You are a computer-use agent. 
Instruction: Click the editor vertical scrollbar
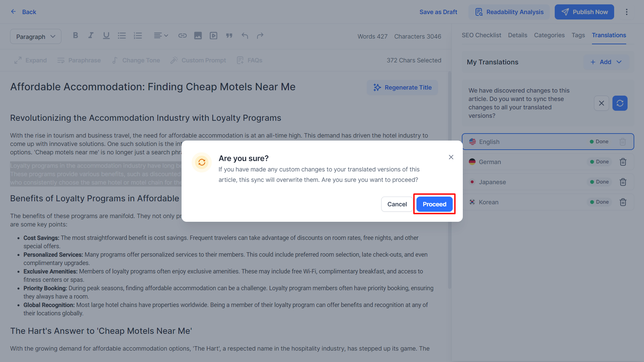449,180
